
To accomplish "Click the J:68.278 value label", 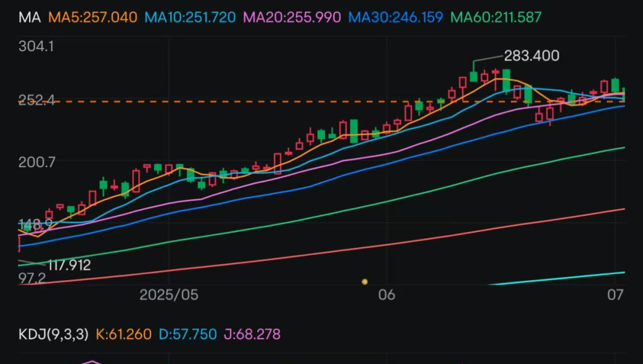I will pyautogui.click(x=252, y=334).
